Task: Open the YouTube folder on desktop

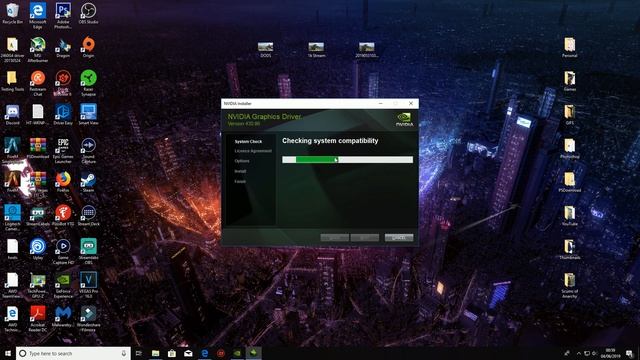Action: pyautogui.click(x=569, y=216)
